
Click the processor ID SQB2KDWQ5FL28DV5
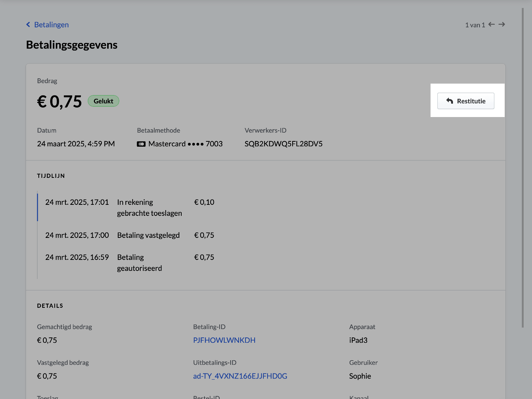[283, 144]
